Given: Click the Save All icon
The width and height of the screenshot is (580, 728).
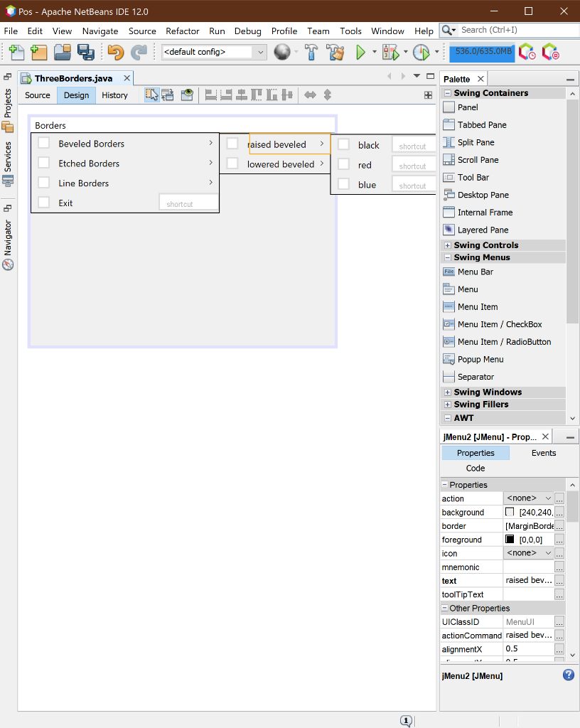Looking at the screenshot, I should tap(86, 52).
